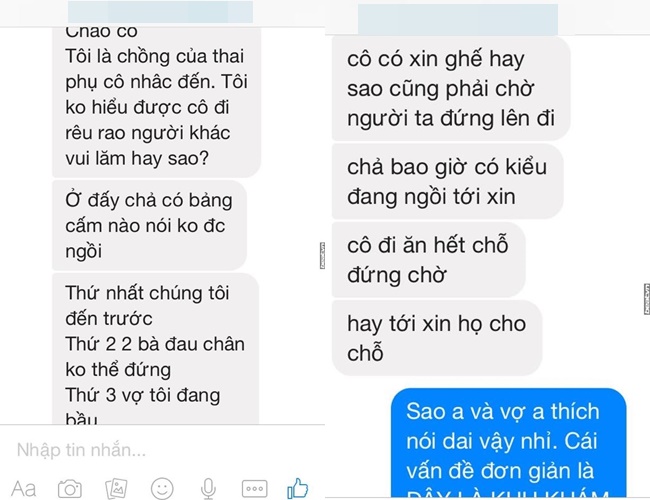
Task: Select the 'chả bao giờ có kiểu' message
Action: click(448, 181)
